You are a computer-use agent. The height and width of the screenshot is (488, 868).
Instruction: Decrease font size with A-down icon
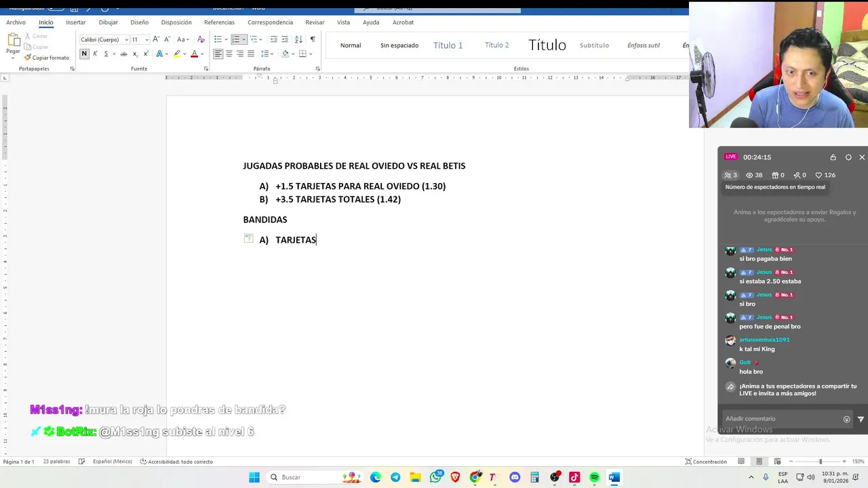pos(167,39)
